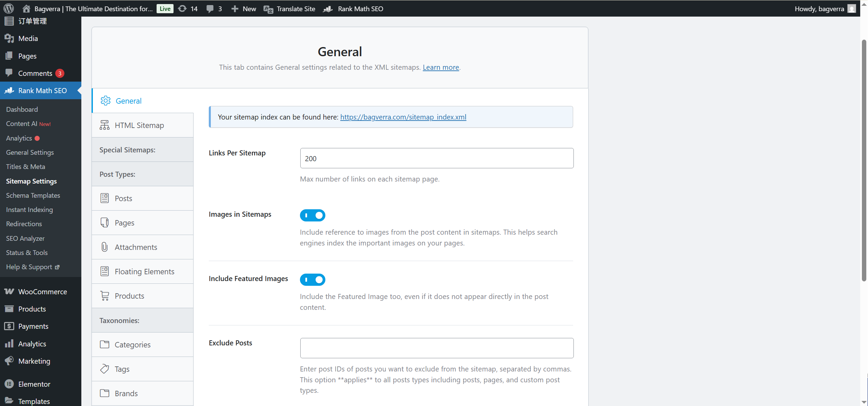Click the Products cart icon in the sitemap tabs
The width and height of the screenshot is (868, 406).
coord(105,296)
